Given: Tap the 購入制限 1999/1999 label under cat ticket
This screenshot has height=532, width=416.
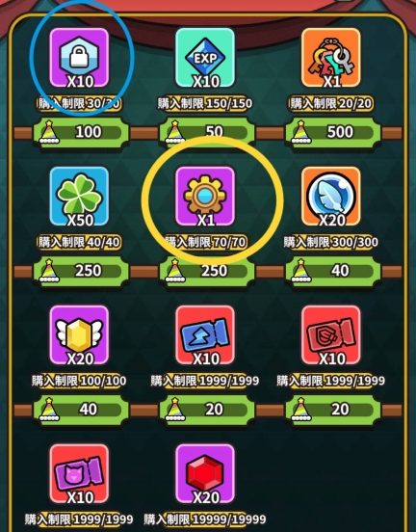Looking at the screenshot, I should coord(79,519).
